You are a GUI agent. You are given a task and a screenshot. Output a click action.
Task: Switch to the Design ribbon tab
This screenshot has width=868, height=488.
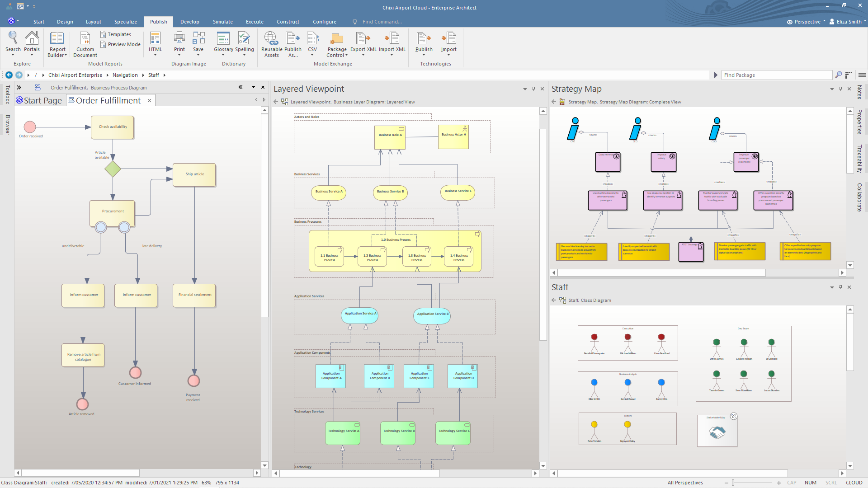coord(65,22)
